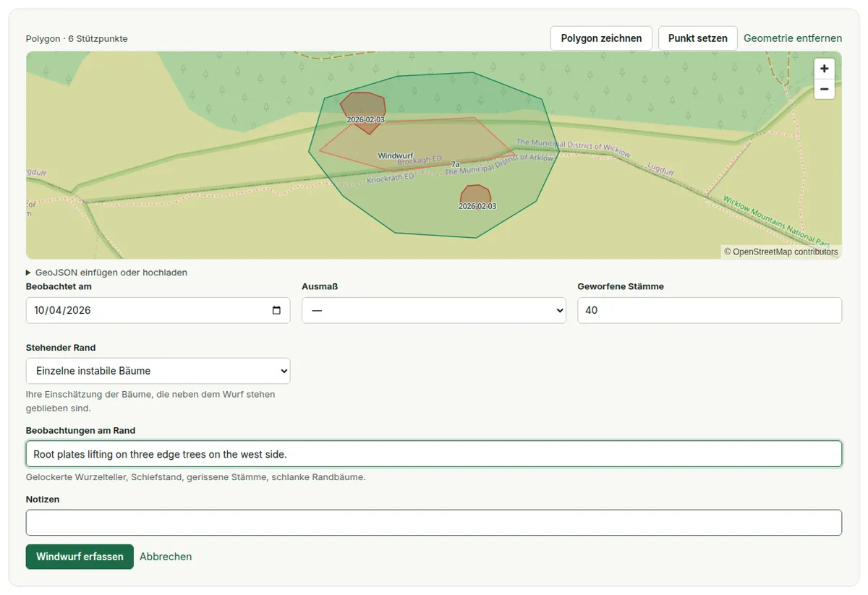Focus the Geworfene Stämme field
Screen dimensions: 868x595
click(710, 310)
